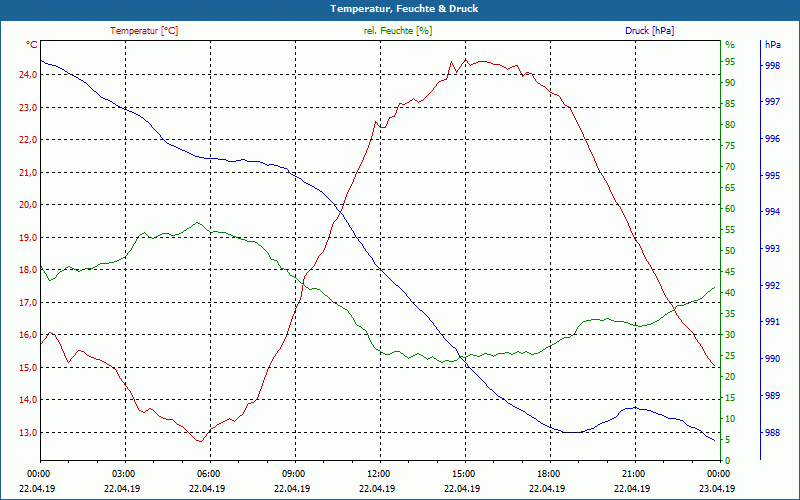Click the '997' hPa pressure tick label
The image size is (800, 500).
point(772,102)
